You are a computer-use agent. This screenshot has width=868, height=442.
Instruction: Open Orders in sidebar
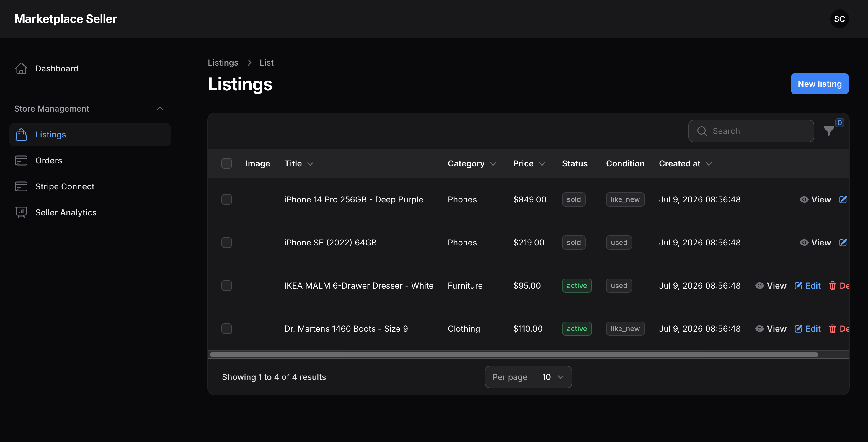coord(90,160)
